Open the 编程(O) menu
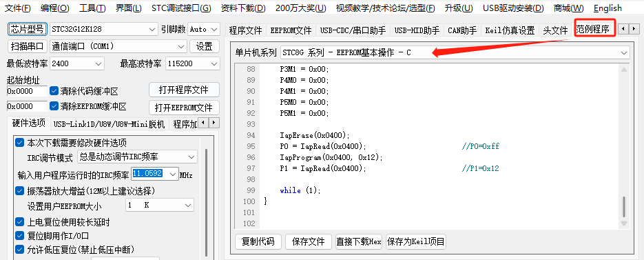The width and height of the screenshot is (644, 260). click(x=55, y=8)
